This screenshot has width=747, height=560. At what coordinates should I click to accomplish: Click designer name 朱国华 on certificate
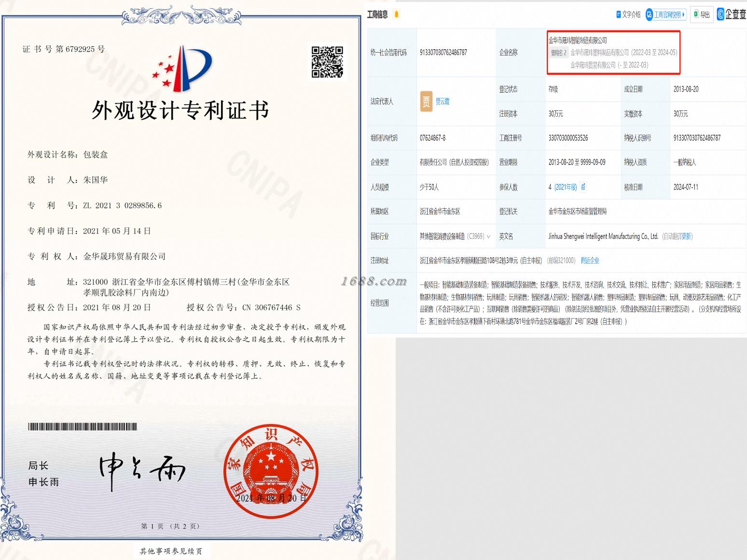pos(96,180)
